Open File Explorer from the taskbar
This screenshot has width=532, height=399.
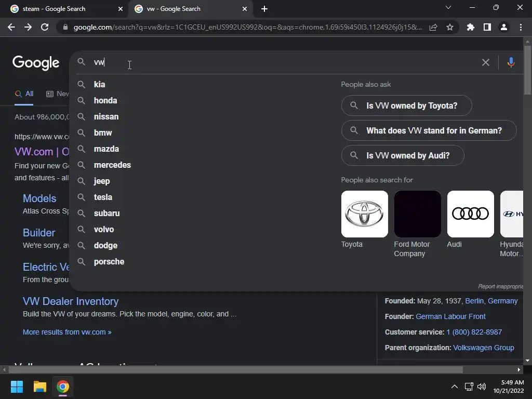[x=39, y=387]
